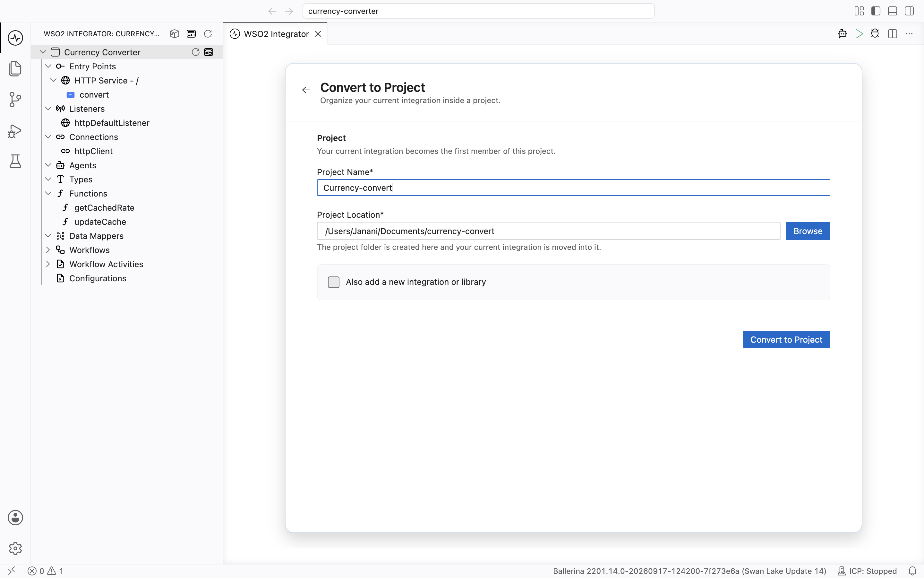
Task: Toggle the primary side bar layout icon
Action: (876, 11)
